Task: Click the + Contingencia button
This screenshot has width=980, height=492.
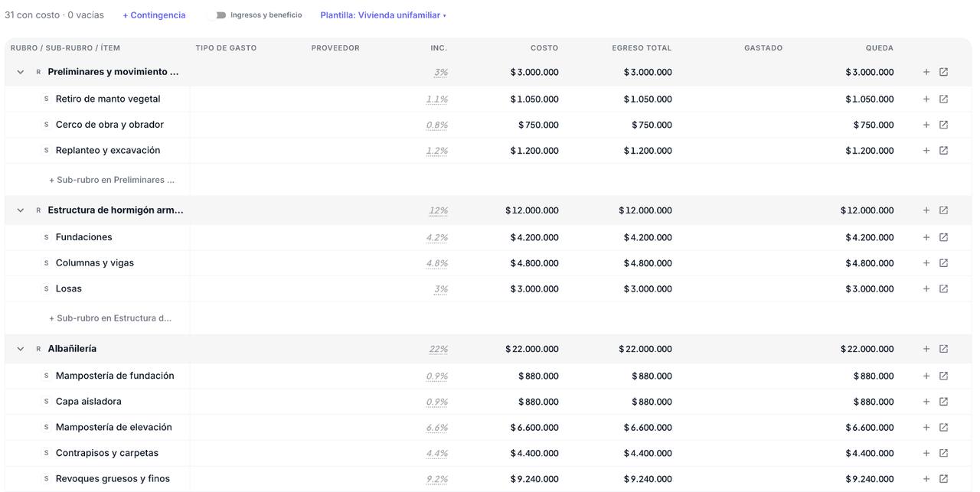Action: [x=154, y=15]
